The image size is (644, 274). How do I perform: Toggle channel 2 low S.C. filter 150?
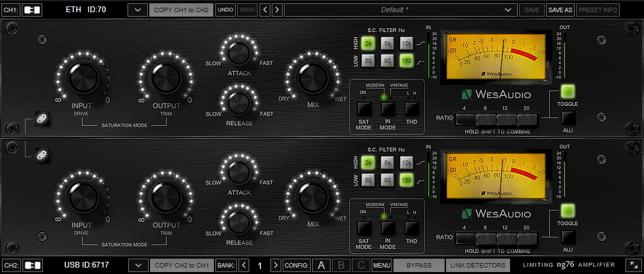click(407, 180)
